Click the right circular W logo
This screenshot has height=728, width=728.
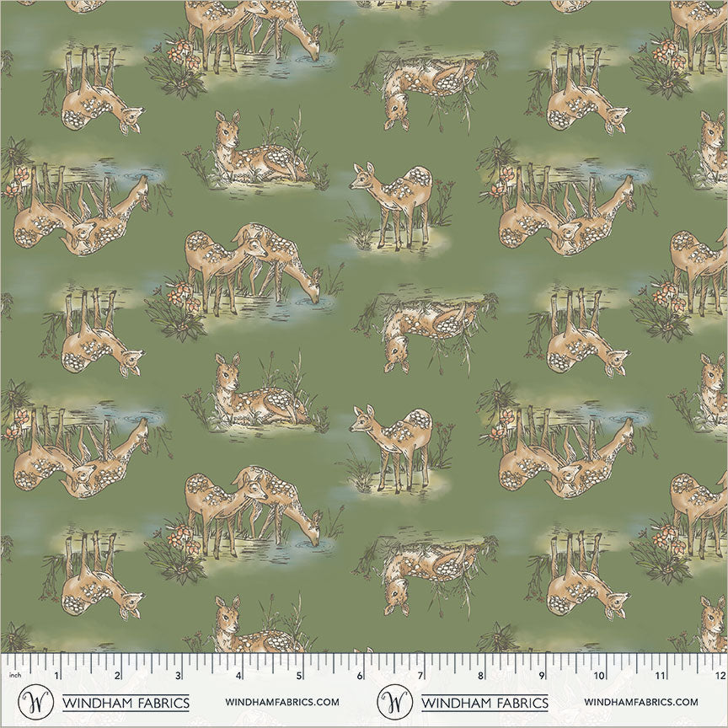pos(394,702)
